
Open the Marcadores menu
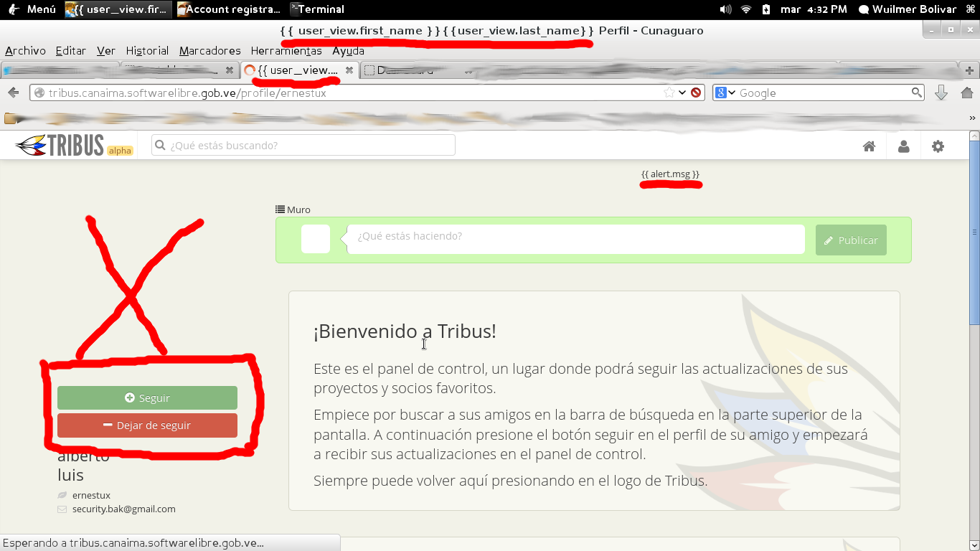pos(210,51)
